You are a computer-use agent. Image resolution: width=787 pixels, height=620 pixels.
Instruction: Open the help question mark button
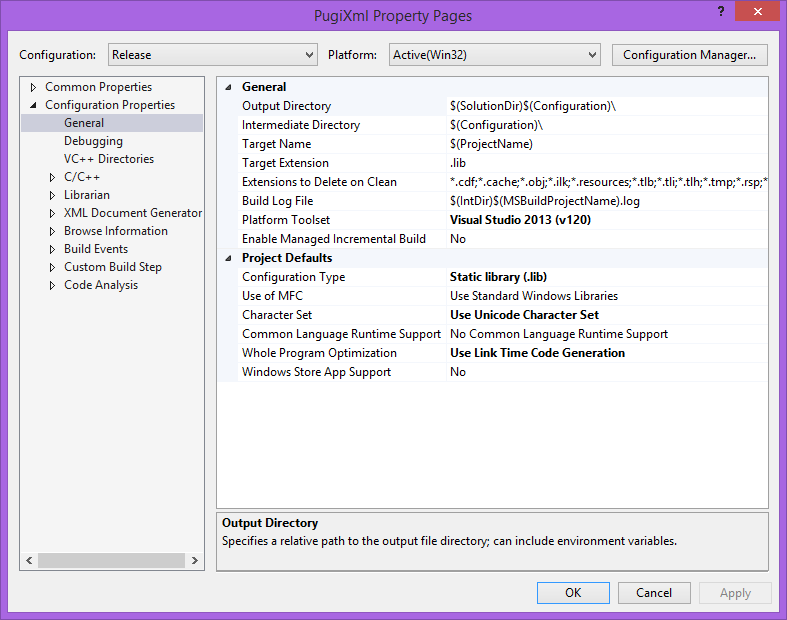click(x=721, y=11)
